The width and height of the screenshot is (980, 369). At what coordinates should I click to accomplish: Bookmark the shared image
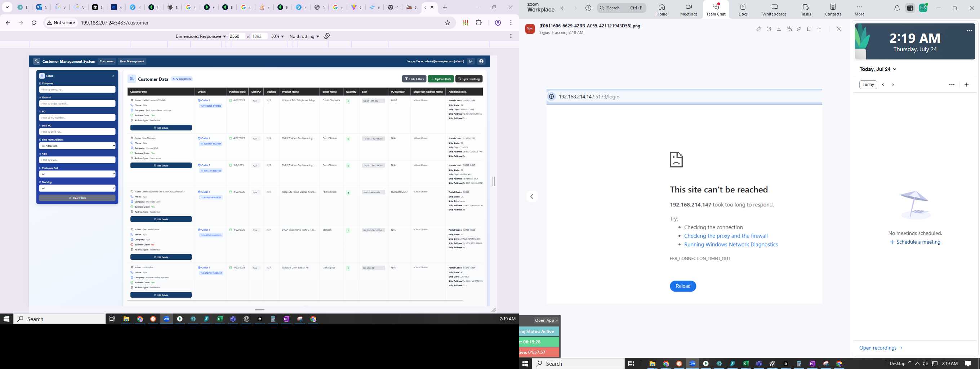[809, 29]
